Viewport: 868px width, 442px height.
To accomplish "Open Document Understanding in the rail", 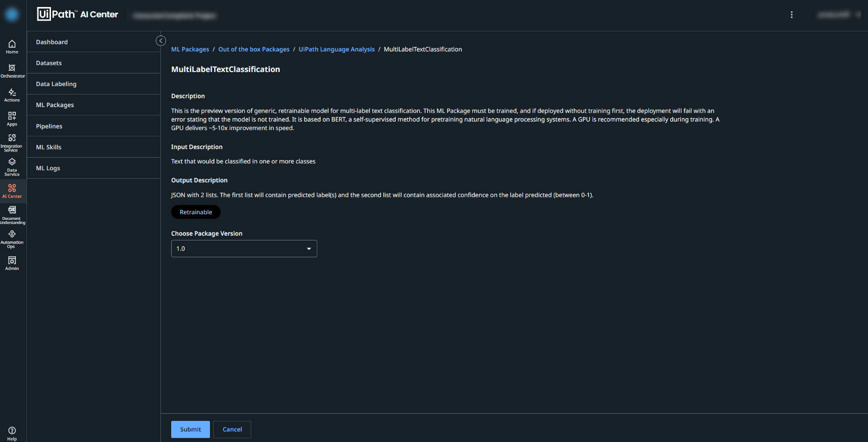I will [x=13, y=215].
